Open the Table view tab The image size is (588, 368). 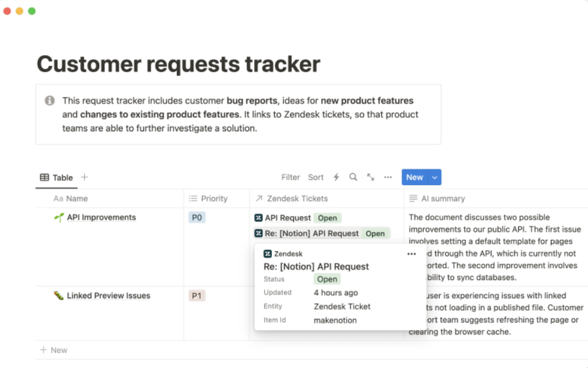click(x=57, y=177)
